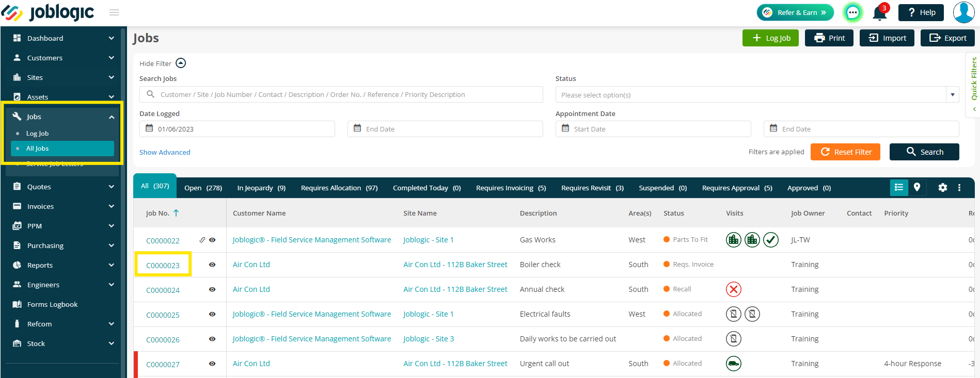This screenshot has height=378, width=980.
Task: Select the Open (278) tab
Action: click(203, 188)
